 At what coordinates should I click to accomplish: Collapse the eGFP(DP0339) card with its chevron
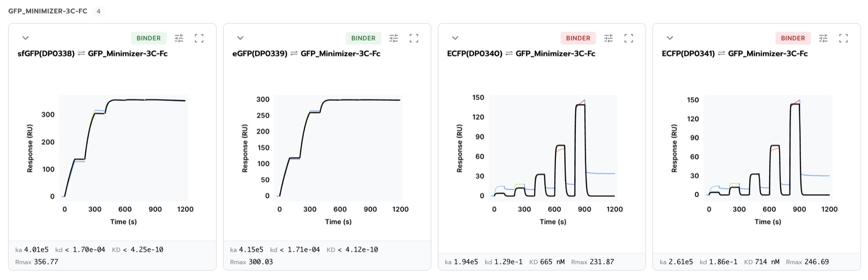(x=240, y=38)
